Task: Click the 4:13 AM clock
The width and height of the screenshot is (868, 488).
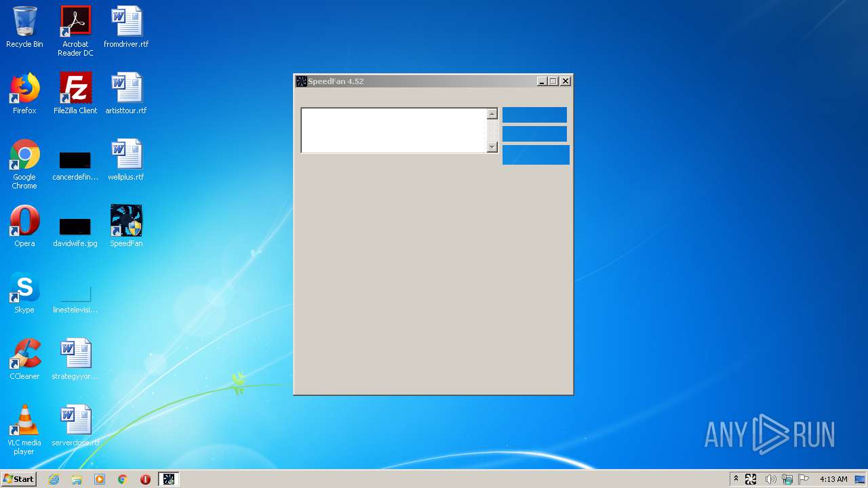Action: 833,479
